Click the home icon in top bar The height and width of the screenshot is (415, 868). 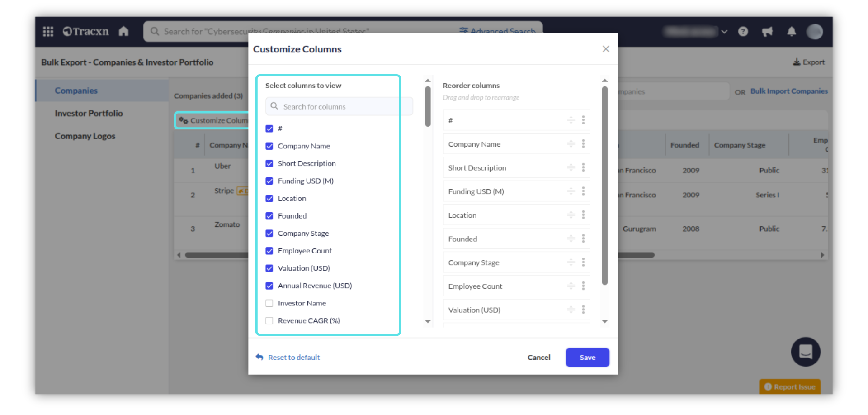123,31
